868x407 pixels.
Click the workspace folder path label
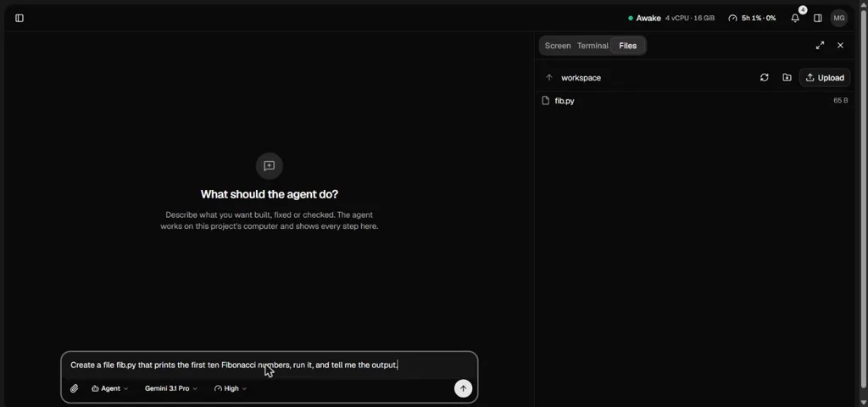[x=581, y=78]
